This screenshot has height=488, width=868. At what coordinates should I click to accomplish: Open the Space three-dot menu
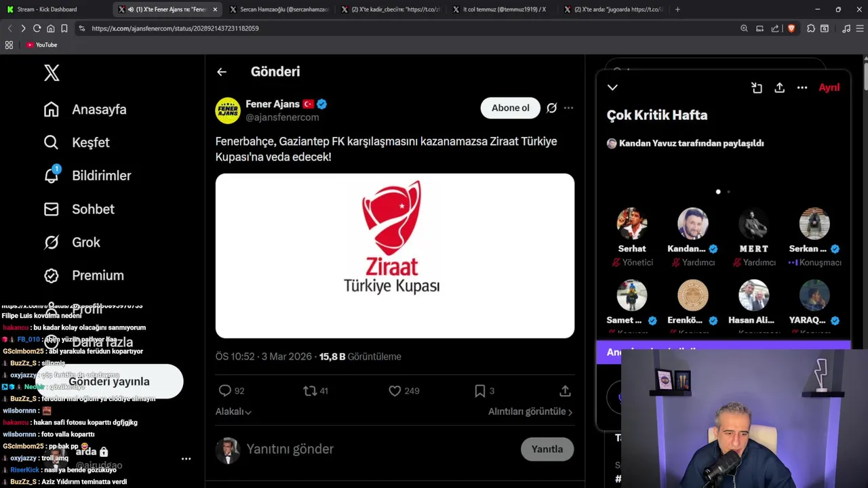click(x=802, y=87)
